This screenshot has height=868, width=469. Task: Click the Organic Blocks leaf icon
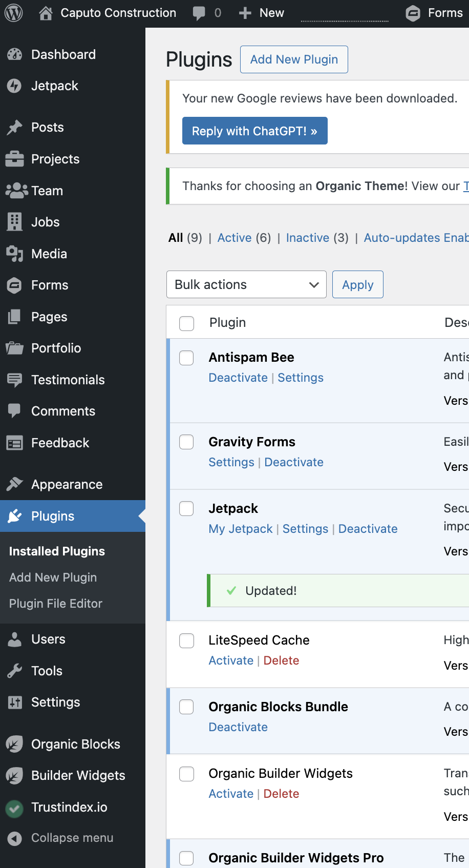point(15,744)
